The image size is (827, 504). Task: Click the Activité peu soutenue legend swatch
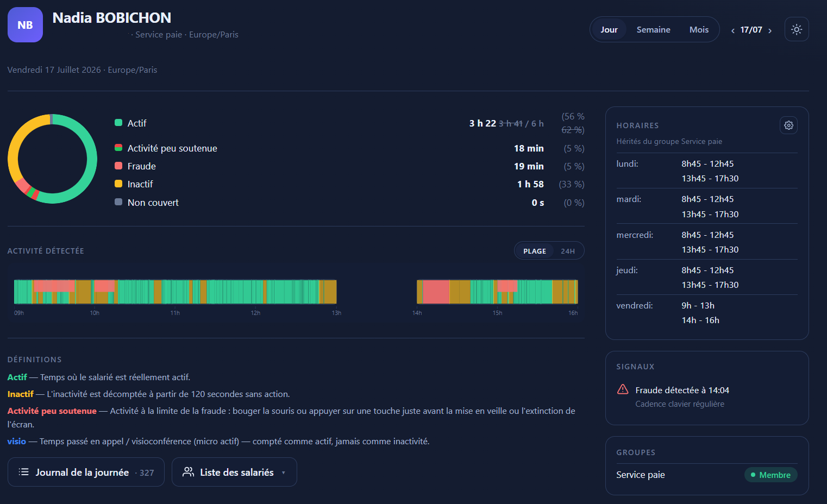(x=118, y=148)
